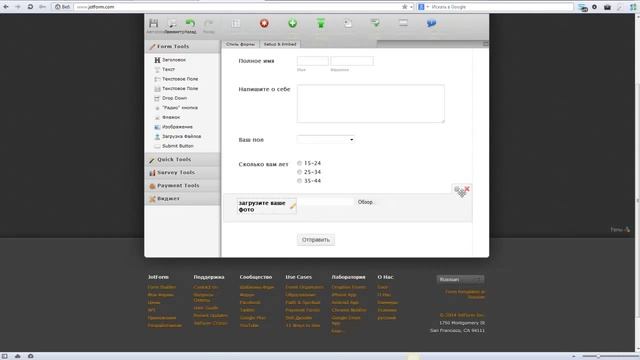Open the browser search engine dropdown arrow
Screen dimensions: 640x360
pos(428,7)
